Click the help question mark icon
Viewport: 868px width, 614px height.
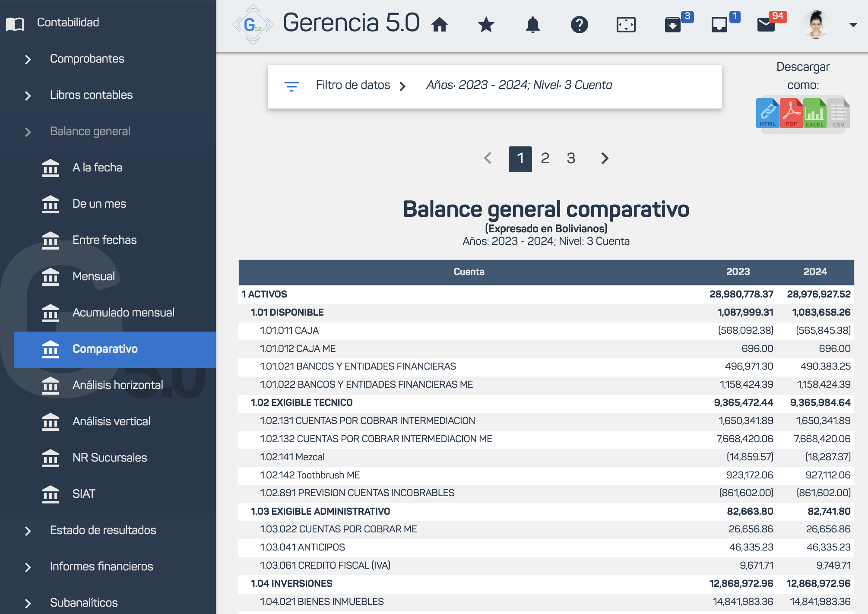tap(580, 25)
